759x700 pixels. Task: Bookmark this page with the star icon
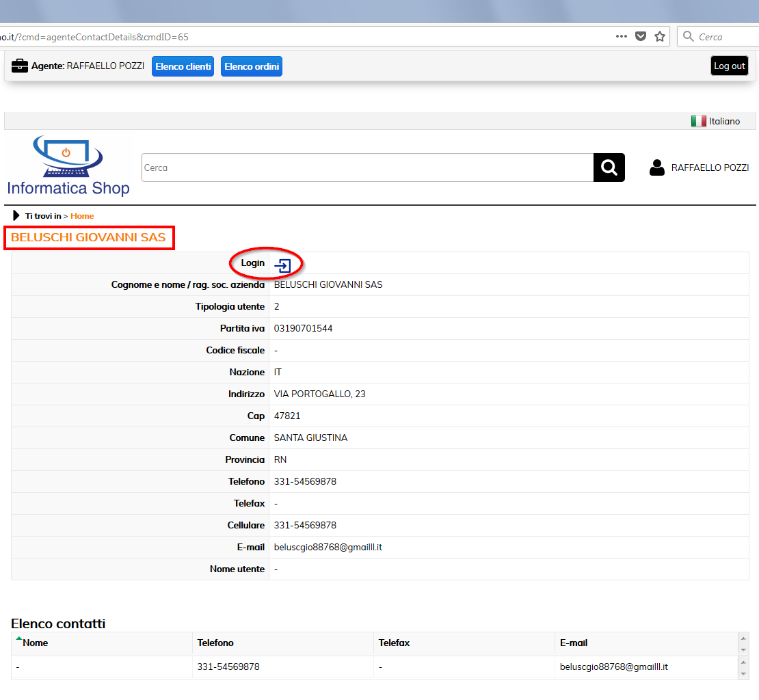pyautogui.click(x=660, y=37)
